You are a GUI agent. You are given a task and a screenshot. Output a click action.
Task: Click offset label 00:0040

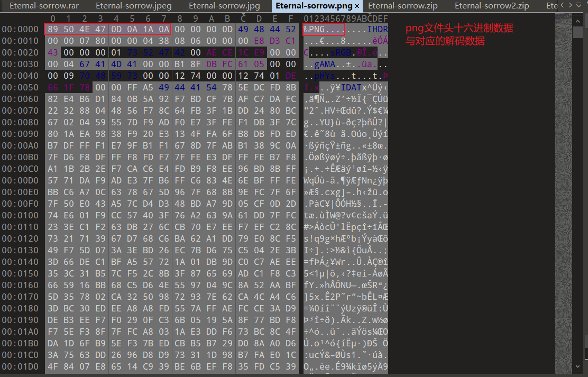(20, 76)
